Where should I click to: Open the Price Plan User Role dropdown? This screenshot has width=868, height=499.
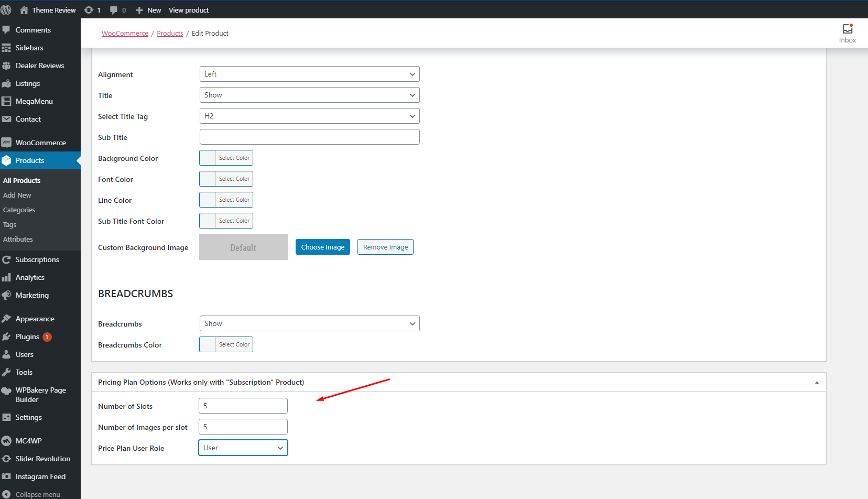243,448
